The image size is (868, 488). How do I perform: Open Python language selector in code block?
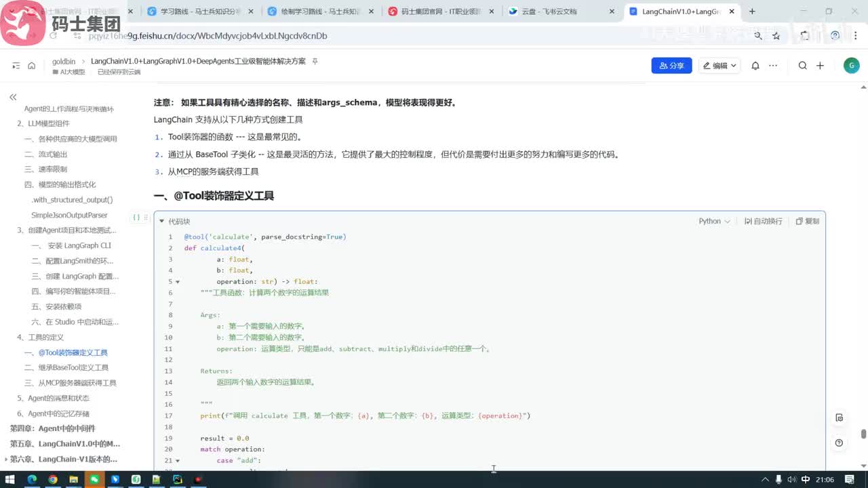click(x=714, y=221)
